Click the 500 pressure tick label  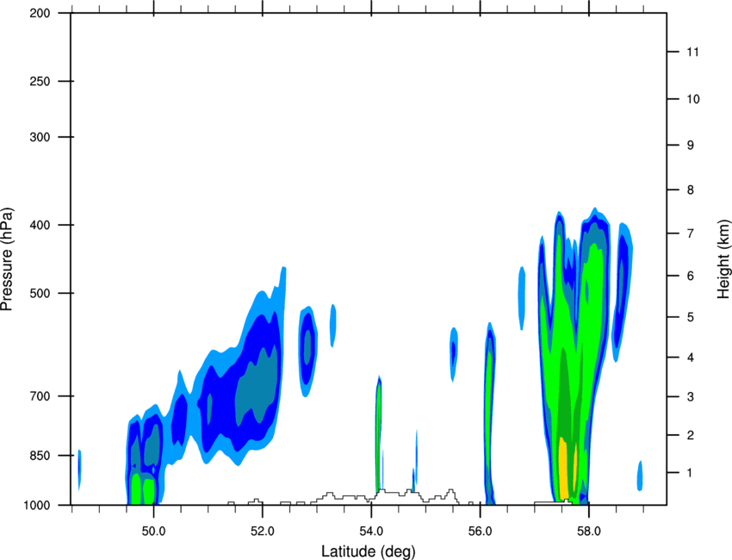coord(40,293)
